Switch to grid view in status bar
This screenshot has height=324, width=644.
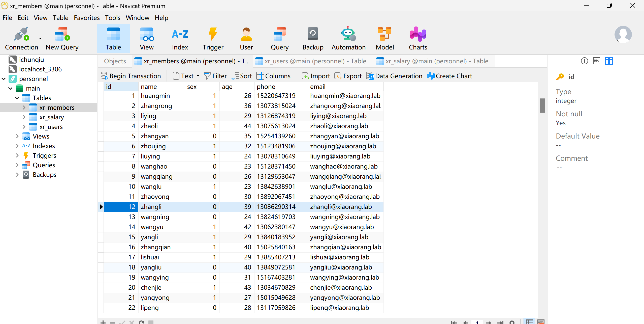pos(529,321)
